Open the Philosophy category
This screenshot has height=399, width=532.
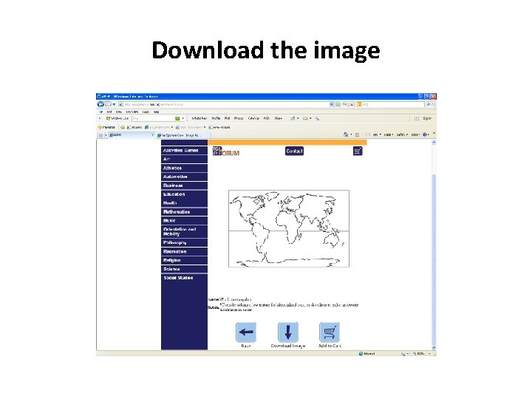pyautogui.click(x=184, y=243)
